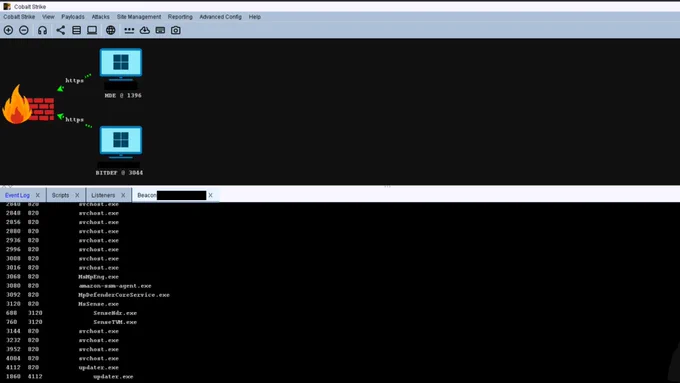Screen dimensions: 680x383
Task: Select the MDE @ 1396 beacon computer
Action: [121, 64]
